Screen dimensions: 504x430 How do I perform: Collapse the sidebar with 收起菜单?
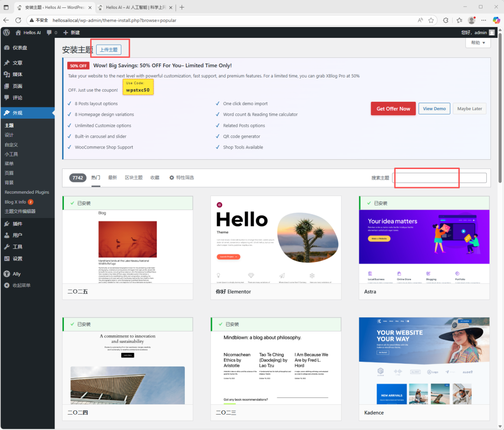21,285
